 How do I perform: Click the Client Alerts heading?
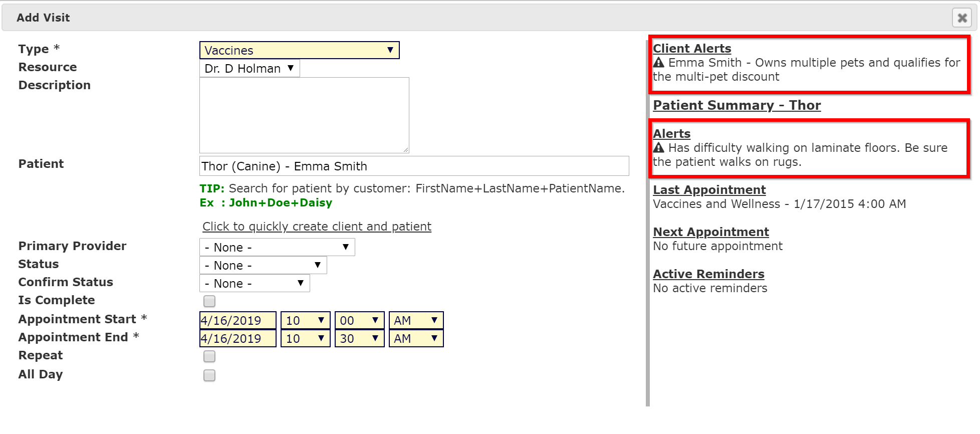tap(692, 49)
